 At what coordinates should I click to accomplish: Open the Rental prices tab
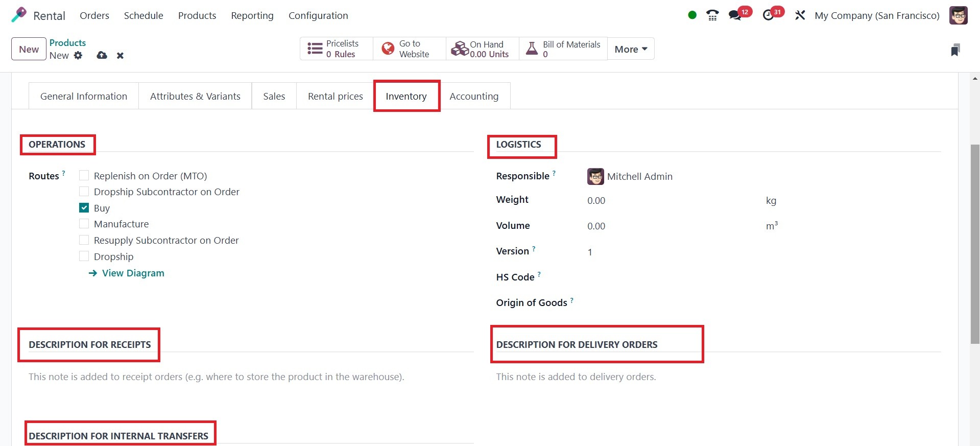[335, 96]
